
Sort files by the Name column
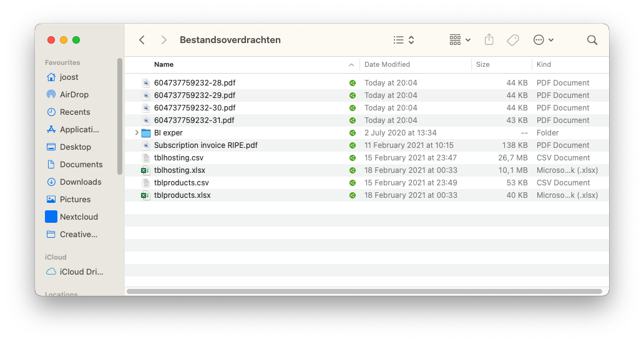point(164,64)
